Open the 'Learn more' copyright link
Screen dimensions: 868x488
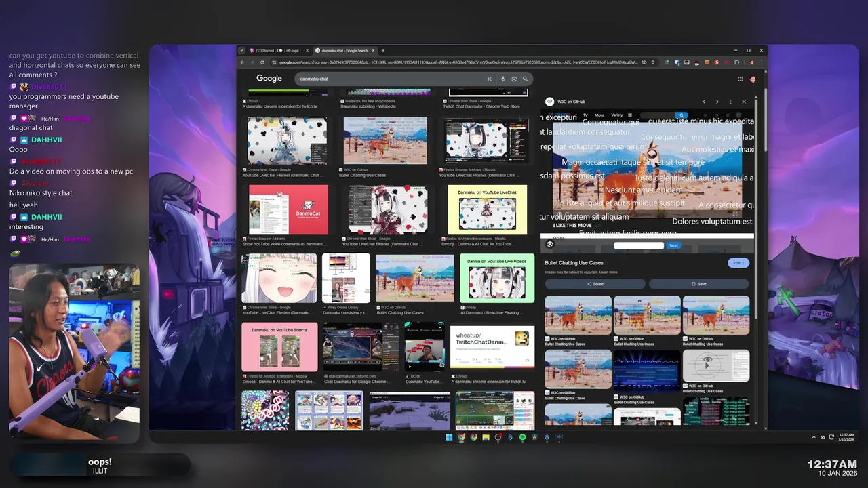(x=608, y=272)
